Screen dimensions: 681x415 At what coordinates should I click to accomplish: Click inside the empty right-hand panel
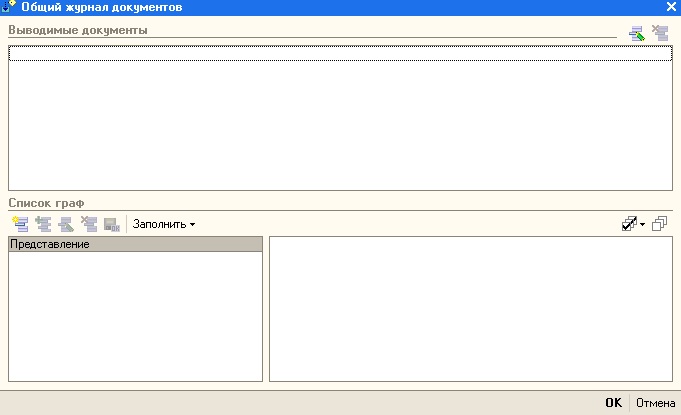click(470, 308)
